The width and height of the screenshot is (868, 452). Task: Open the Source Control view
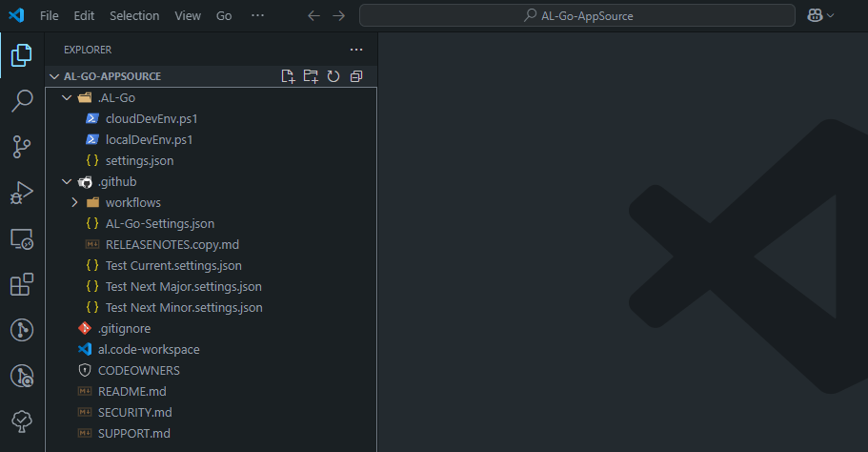(x=22, y=147)
